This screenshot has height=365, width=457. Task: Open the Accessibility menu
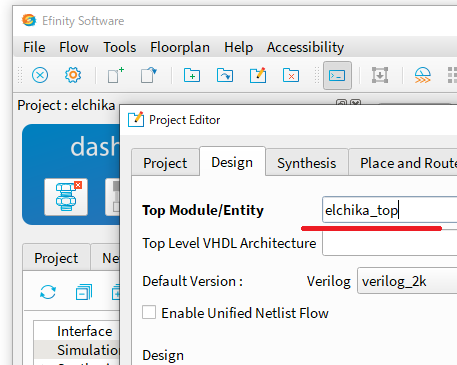point(305,47)
